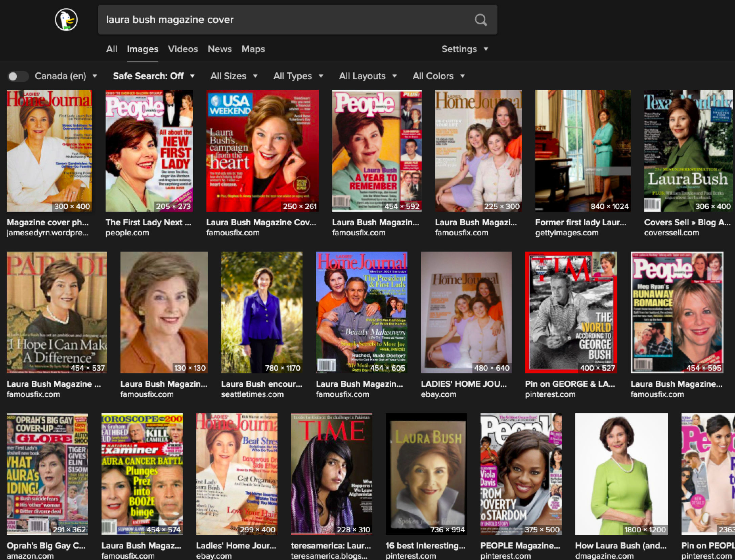Image resolution: width=735 pixels, height=560 pixels.
Task: Click 'Magazine cover ph...' result title
Action: 48,223
